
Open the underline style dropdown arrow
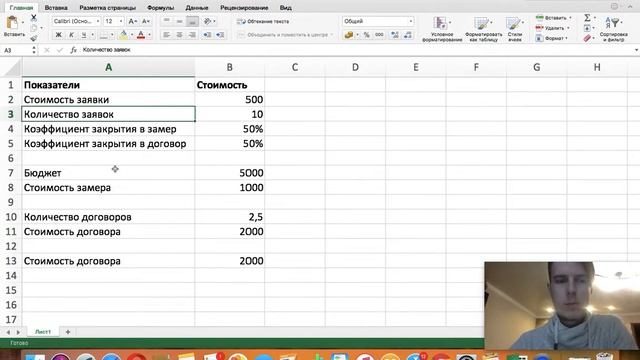[93, 35]
